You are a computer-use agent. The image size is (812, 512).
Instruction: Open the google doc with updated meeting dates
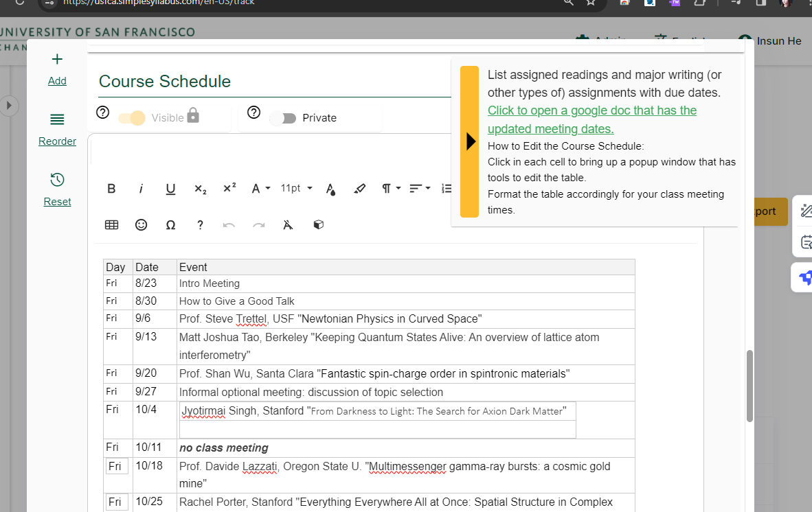click(592, 119)
